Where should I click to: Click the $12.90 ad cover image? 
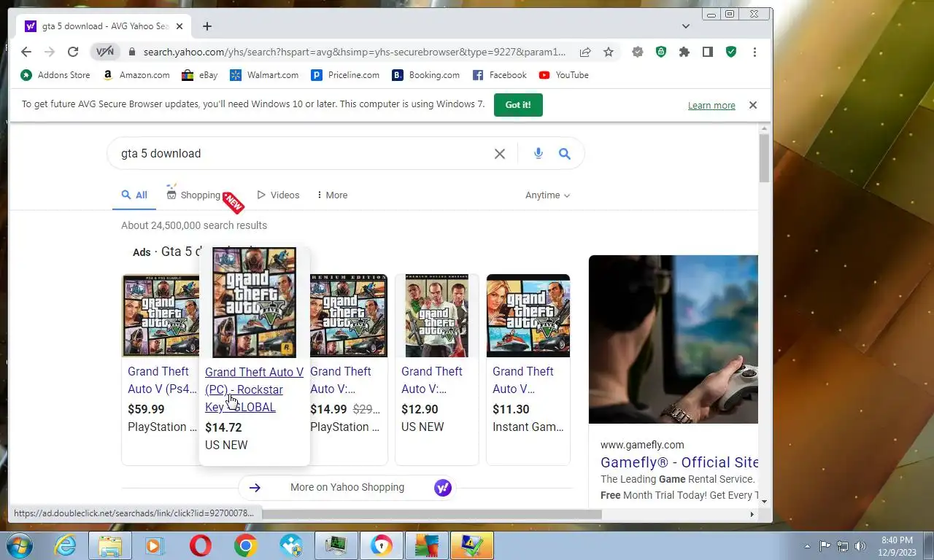pos(437,316)
